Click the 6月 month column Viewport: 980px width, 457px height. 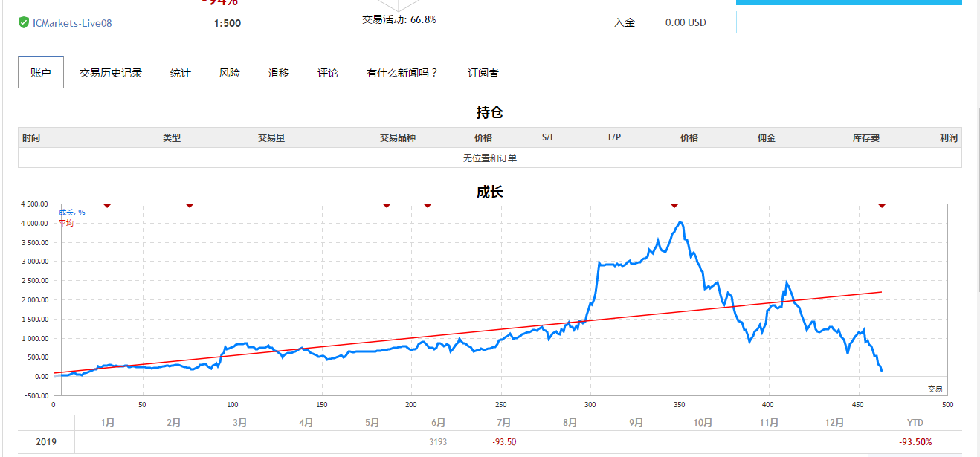[439, 423]
